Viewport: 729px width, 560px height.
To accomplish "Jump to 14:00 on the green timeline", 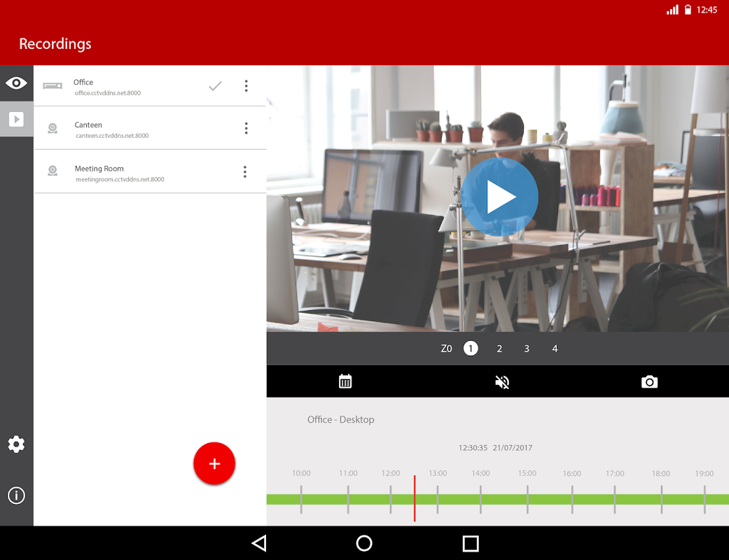I will coord(480,500).
